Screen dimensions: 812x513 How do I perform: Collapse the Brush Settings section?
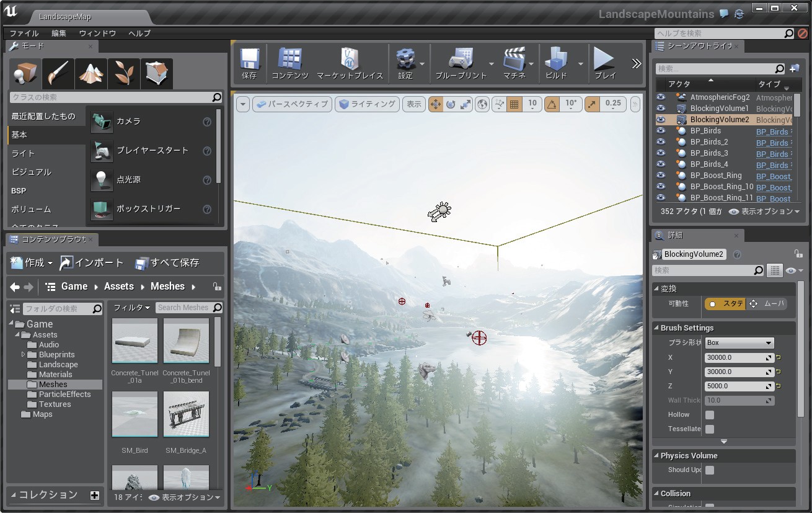click(x=657, y=328)
